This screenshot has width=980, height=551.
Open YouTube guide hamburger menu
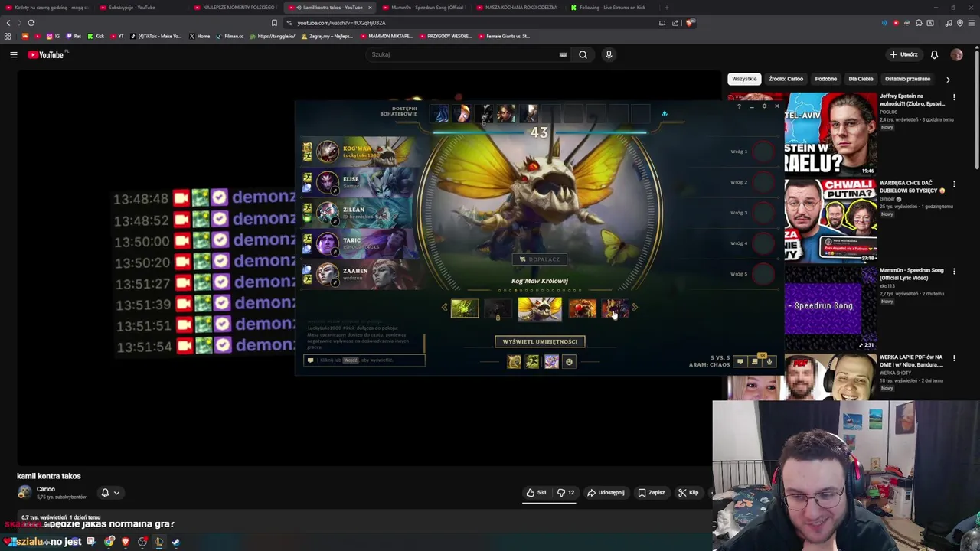[x=13, y=54]
